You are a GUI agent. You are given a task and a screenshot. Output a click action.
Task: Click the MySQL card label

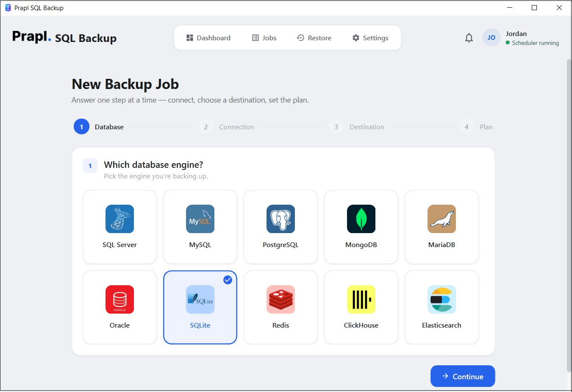[200, 245]
